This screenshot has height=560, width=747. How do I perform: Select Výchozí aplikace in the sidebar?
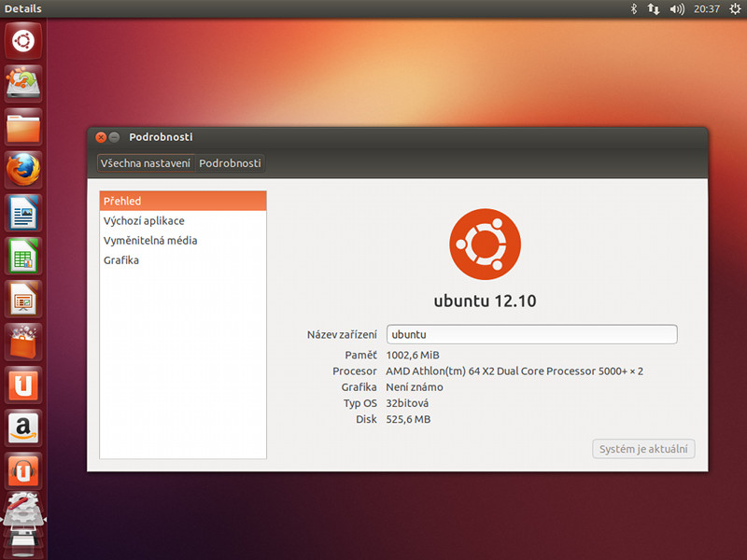click(x=183, y=221)
